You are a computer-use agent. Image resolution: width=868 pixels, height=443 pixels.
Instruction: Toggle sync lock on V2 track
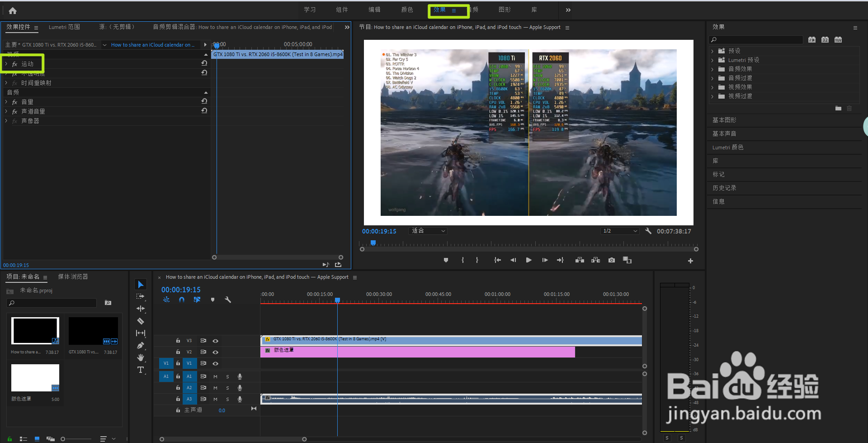pos(203,352)
